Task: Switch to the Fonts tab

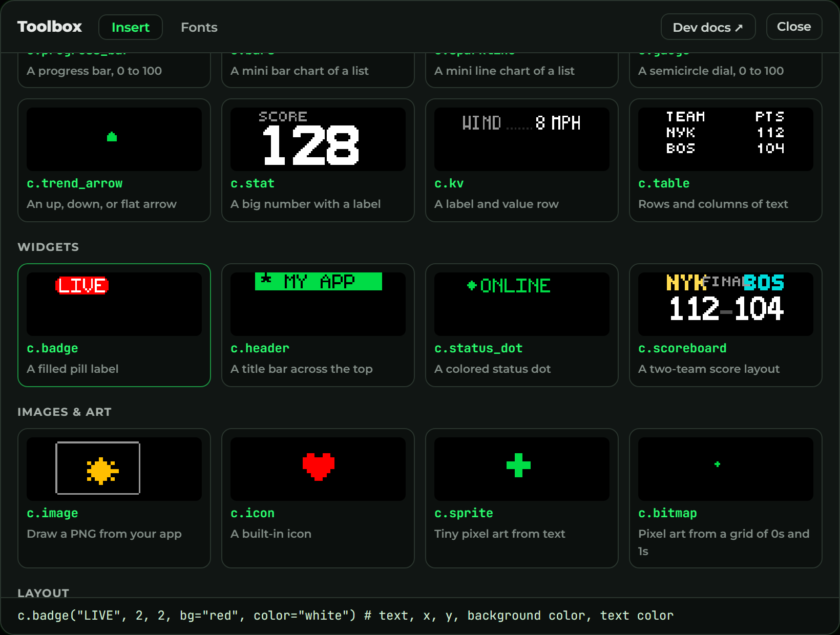Action: [199, 27]
